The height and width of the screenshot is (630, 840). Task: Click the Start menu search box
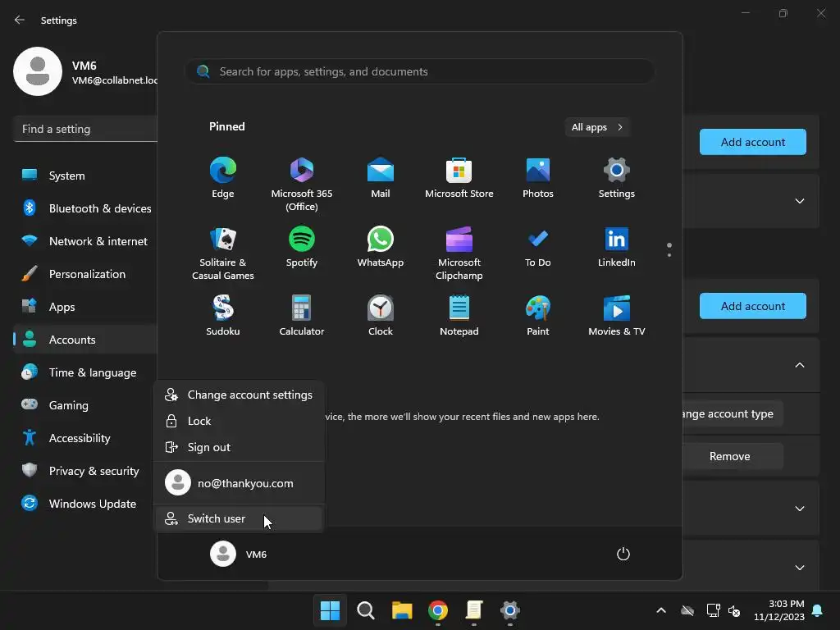[x=419, y=71]
